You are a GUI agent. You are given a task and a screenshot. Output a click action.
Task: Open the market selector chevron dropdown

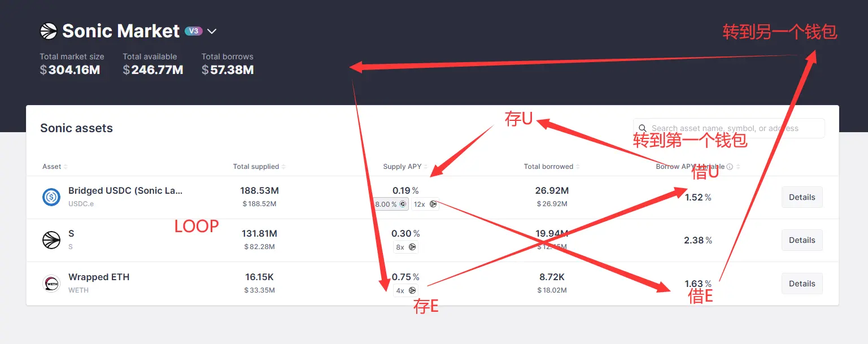[x=212, y=31]
